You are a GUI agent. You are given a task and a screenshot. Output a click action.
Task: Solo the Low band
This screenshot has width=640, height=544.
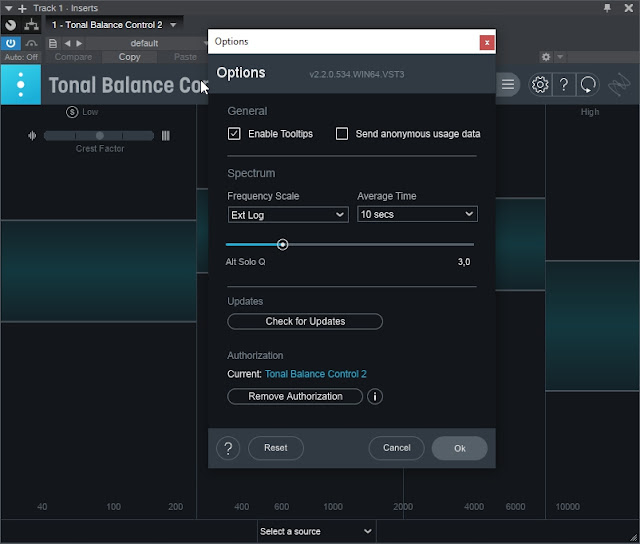click(x=72, y=112)
